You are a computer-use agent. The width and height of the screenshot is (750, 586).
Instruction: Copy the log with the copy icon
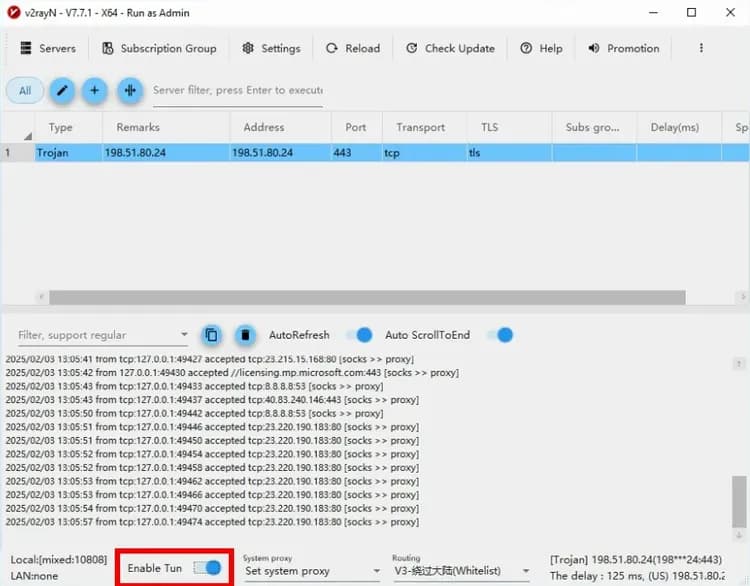211,335
